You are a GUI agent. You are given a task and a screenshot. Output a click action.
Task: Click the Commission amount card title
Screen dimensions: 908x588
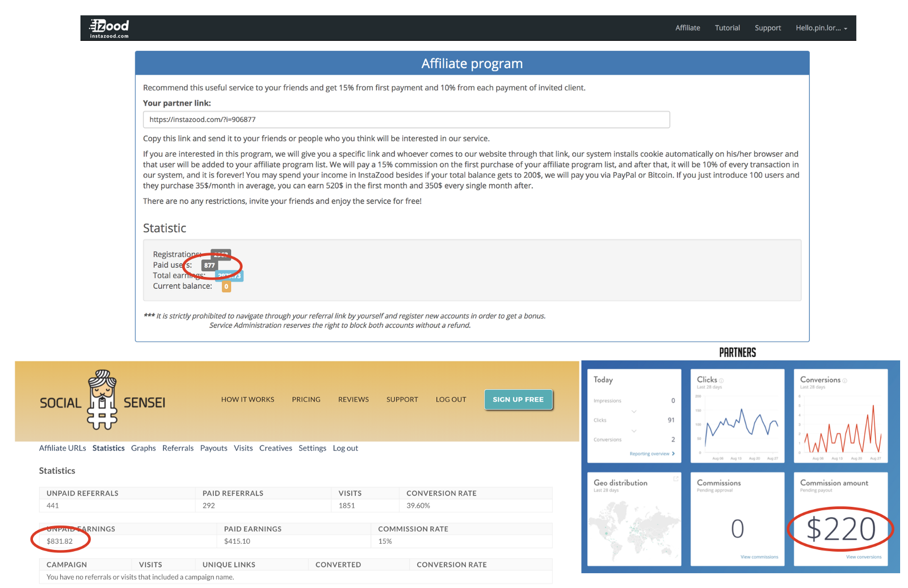point(834,483)
